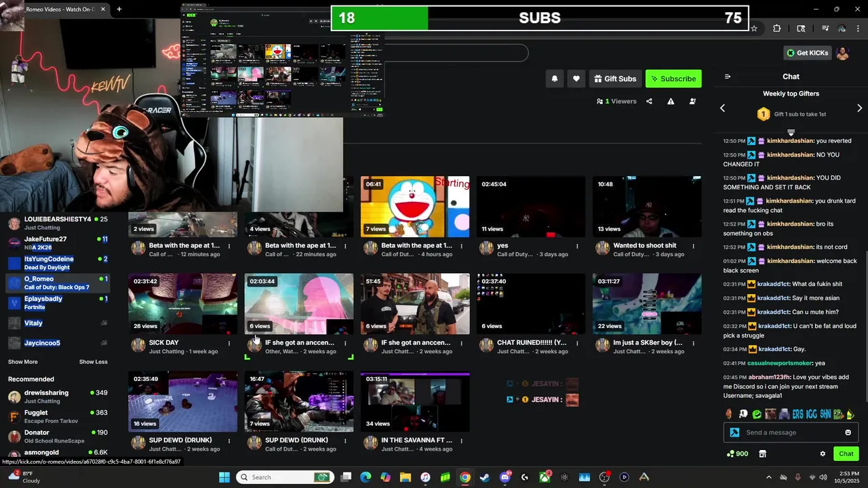Image resolution: width=868 pixels, height=488 pixels.
Task: Click the share icon beside viewers
Action: 649,101
